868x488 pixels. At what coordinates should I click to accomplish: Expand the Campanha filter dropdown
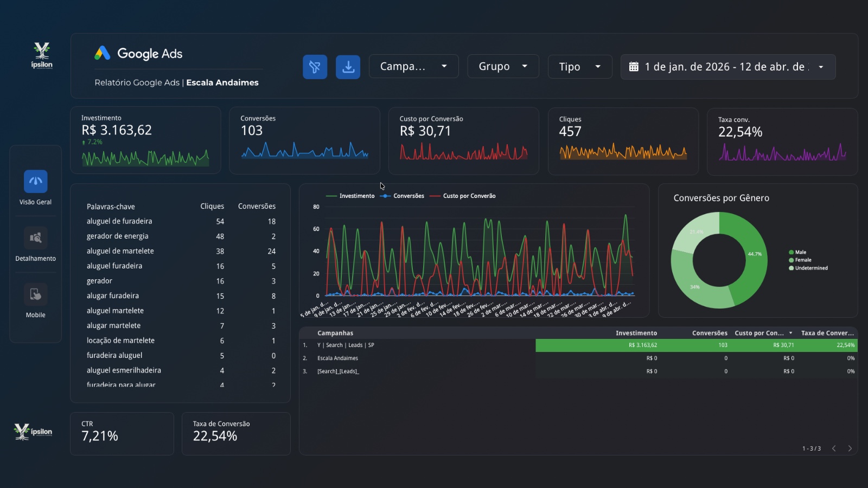click(x=413, y=67)
